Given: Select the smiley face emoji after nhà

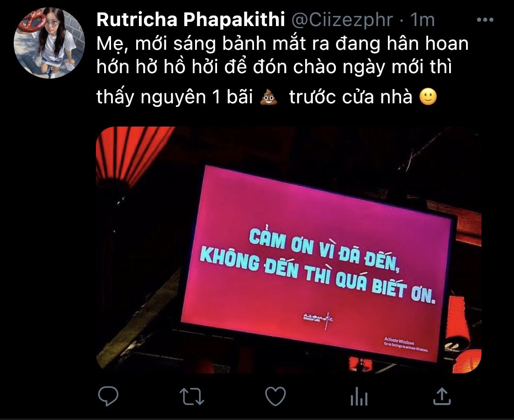Looking at the screenshot, I should click(428, 97).
